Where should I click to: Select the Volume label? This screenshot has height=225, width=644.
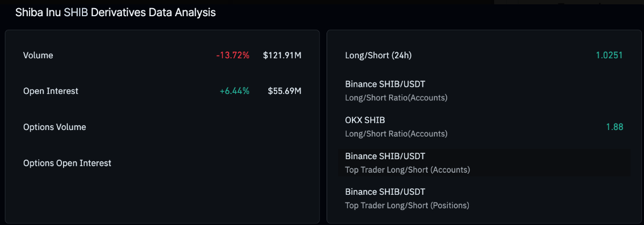click(38, 55)
